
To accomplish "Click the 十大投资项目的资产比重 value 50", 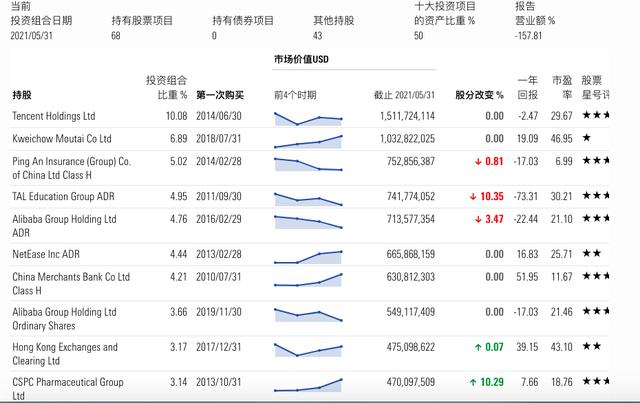I will point(418,36).
